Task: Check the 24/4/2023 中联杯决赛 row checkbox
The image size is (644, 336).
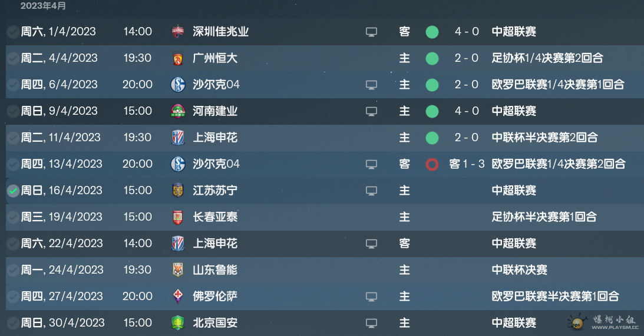Action: 13,270
